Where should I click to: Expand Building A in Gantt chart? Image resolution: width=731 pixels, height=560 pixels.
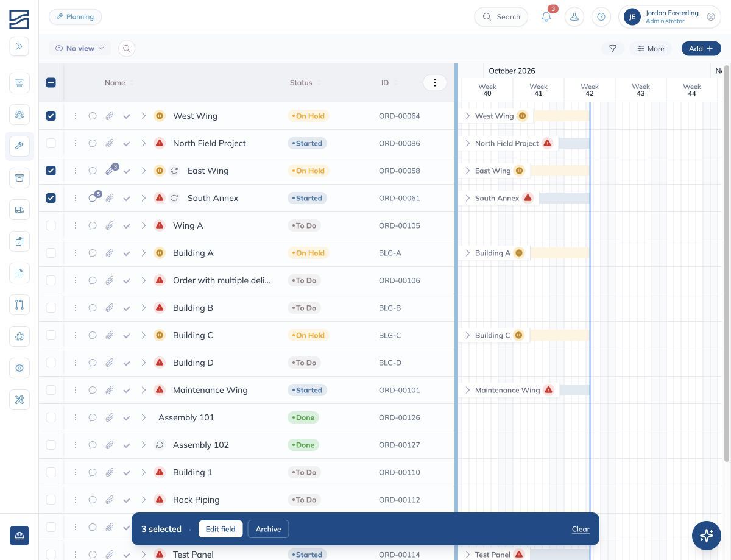tap(467, 253)
